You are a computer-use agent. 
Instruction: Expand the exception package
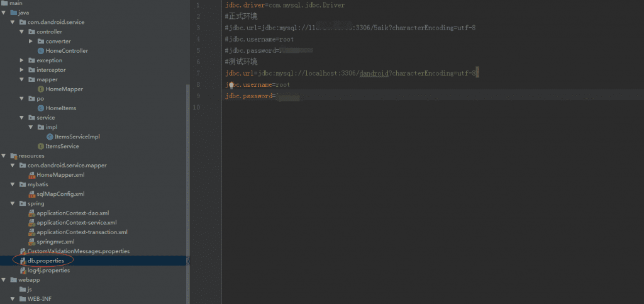[x=22, y=60]
